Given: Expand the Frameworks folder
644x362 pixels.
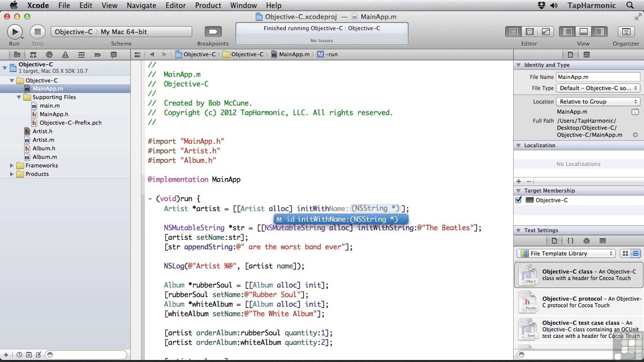Looking at the screenshot, I should pyautogui.click(x=12, y=165).
